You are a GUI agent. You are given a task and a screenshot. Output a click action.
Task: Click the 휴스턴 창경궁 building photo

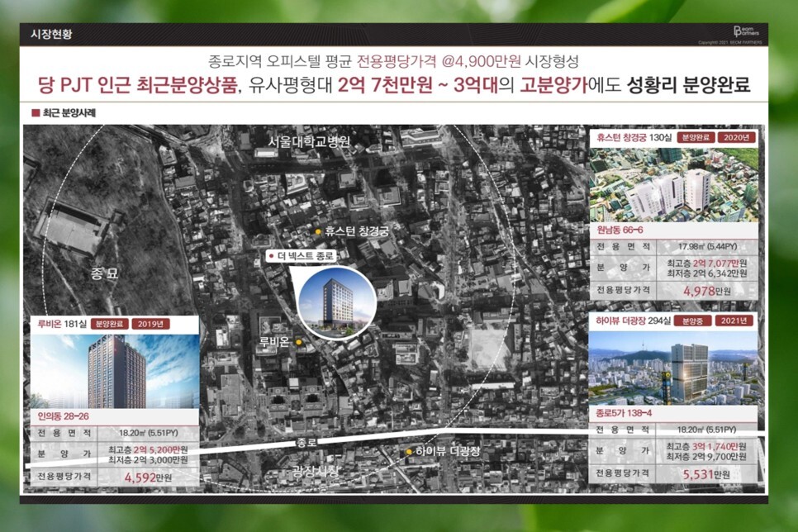(x=673, y=184)
